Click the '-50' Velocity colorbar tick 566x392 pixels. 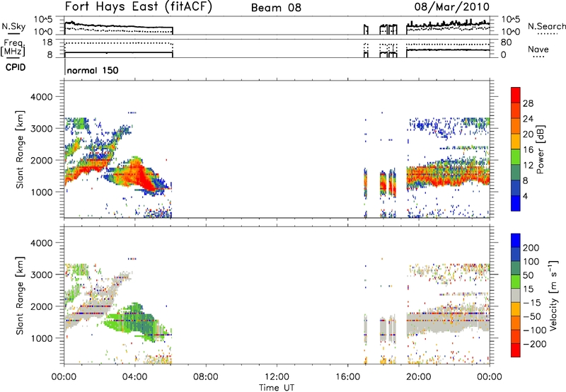(x=532, y=316)
